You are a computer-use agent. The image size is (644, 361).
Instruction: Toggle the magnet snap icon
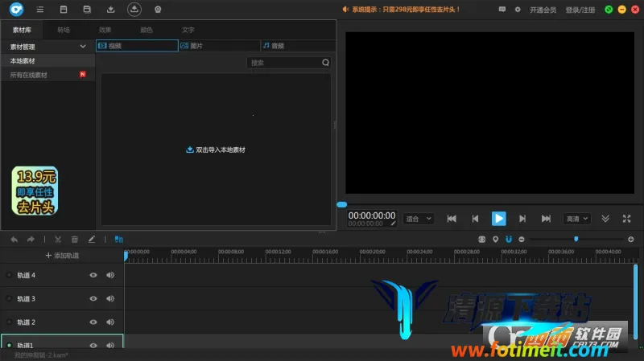(509, 239)
